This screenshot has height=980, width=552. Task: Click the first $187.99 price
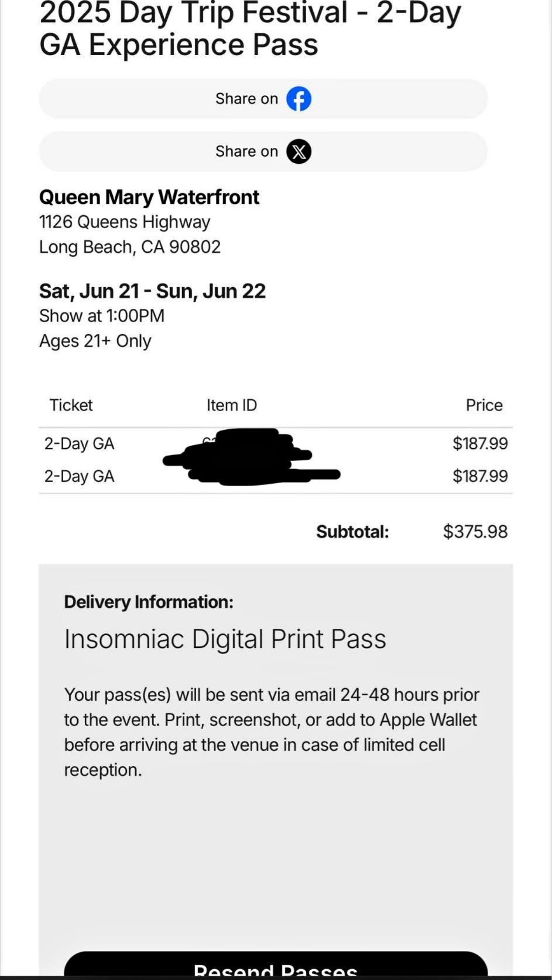480,443
